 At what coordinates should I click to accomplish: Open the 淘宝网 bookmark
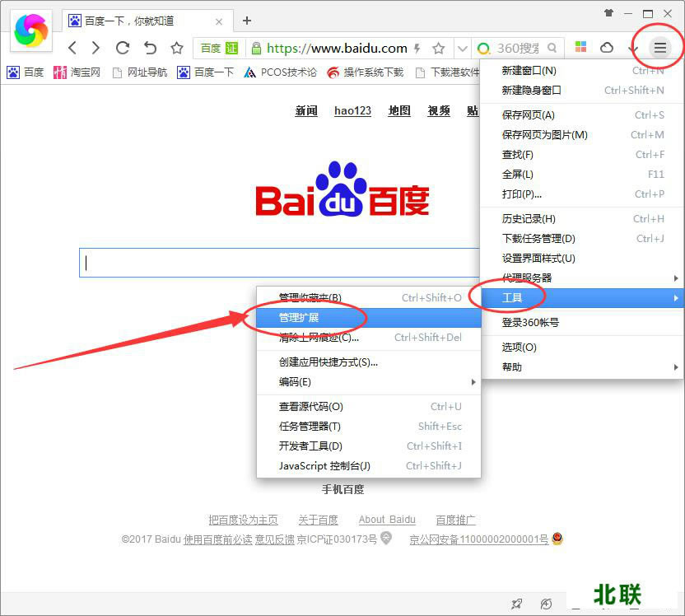tap(77, 72)
